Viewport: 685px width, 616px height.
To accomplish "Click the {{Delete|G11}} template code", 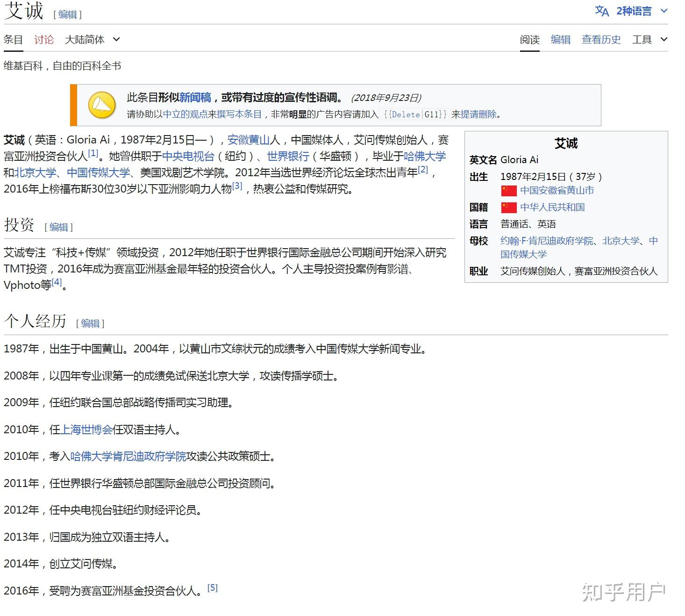I will [415, 115].
